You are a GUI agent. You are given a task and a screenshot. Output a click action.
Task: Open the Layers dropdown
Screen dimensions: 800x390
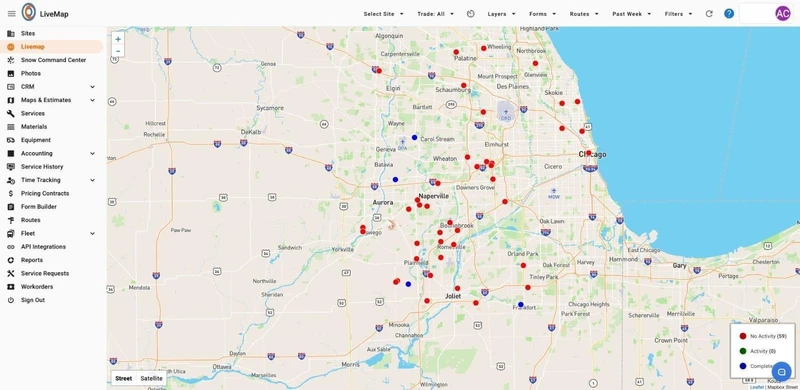[x=501, y=14]
